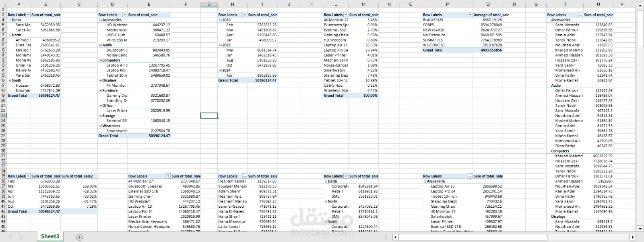Select the Sum of total_sale2 header cell

(79, 176)
